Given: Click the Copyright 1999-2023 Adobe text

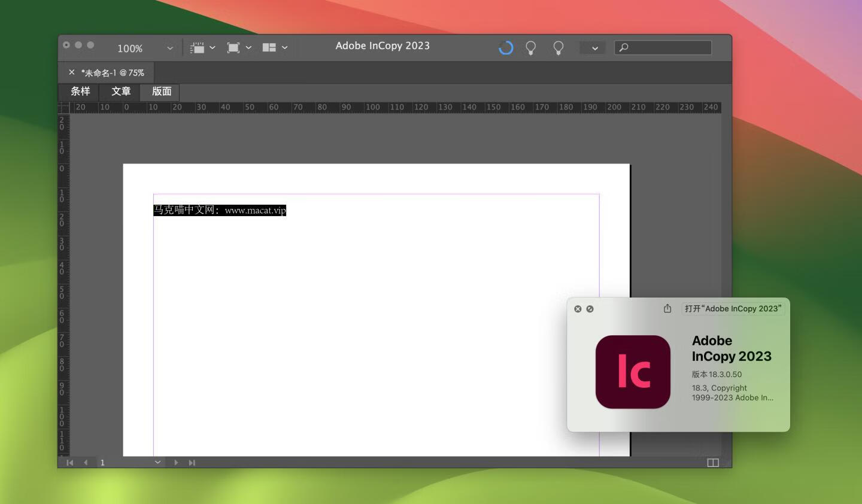Looking at the screenshot, I should click(x=733, y=393).
